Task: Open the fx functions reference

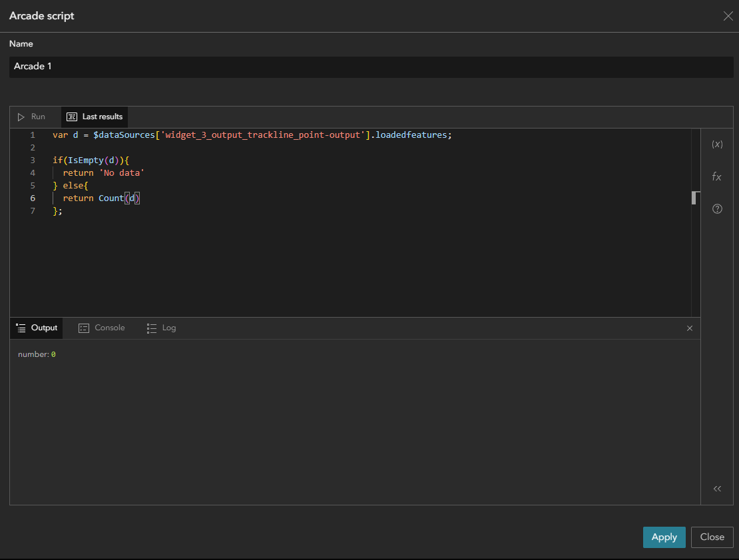Action: [x=717, y=176]
